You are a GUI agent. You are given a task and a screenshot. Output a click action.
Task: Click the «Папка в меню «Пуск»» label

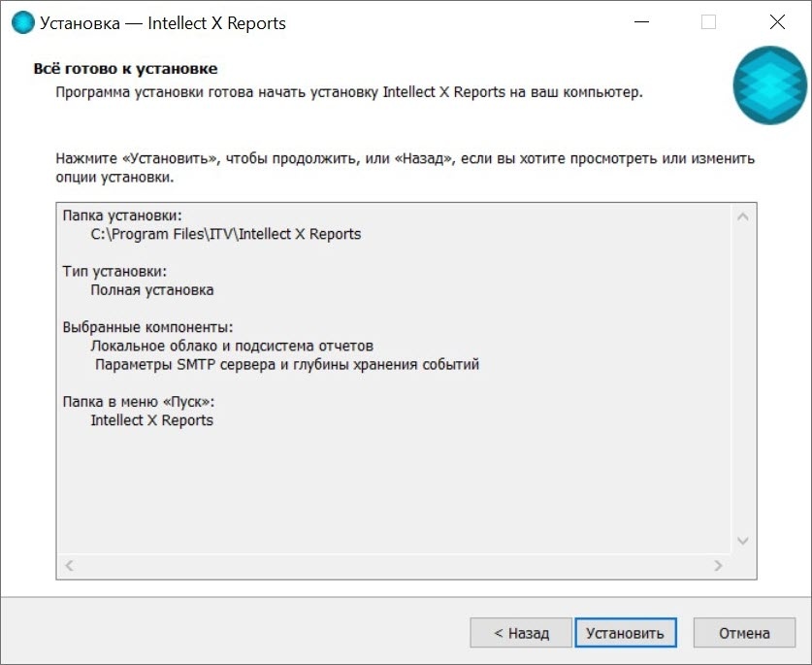coord(138,402)
